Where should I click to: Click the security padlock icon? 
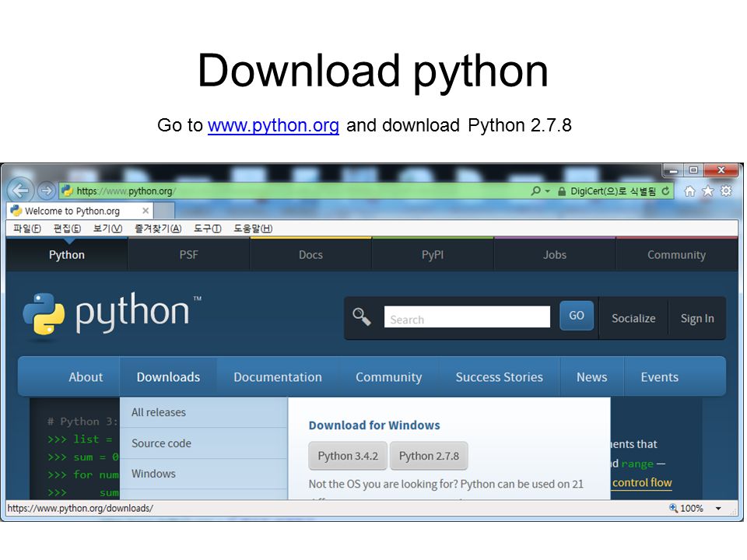562,191
